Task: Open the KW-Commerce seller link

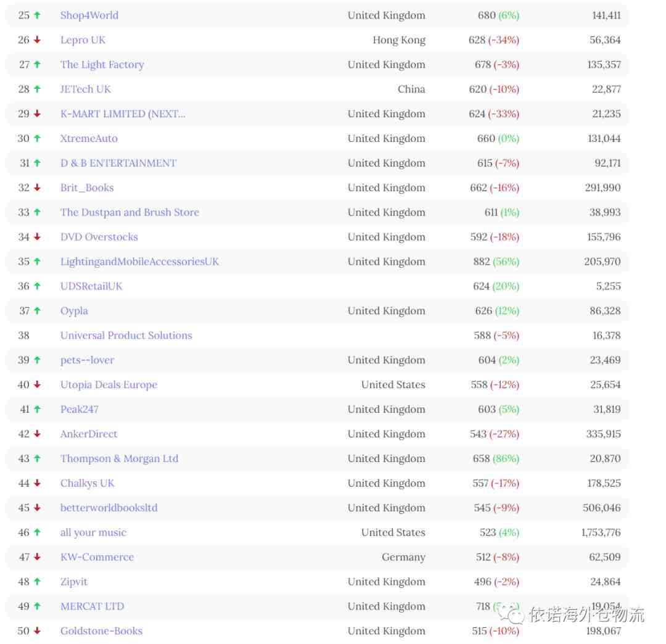Action: tap(97, 558)
